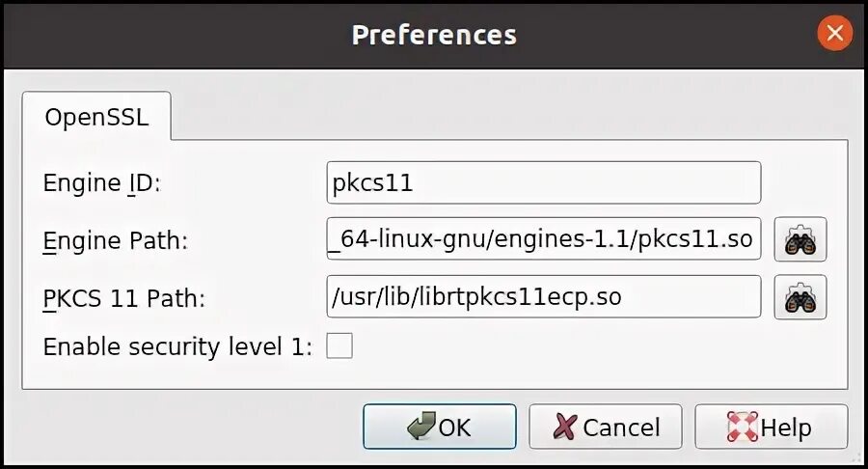This screenshot has height=469, width=868.
Task: Click the green arrow icon on OK
Action: pos(420,427)
